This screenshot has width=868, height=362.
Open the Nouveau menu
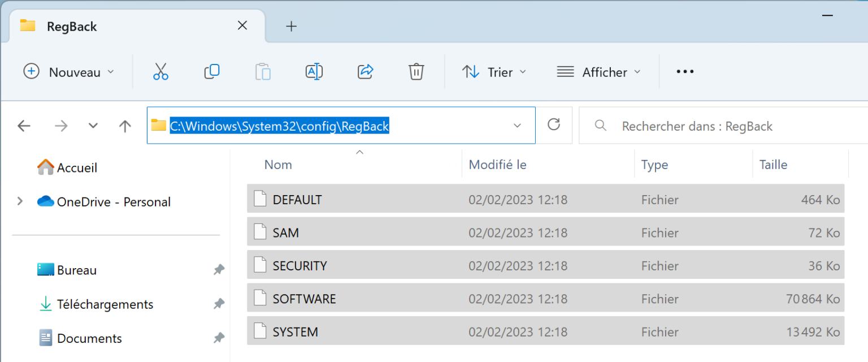69,72
